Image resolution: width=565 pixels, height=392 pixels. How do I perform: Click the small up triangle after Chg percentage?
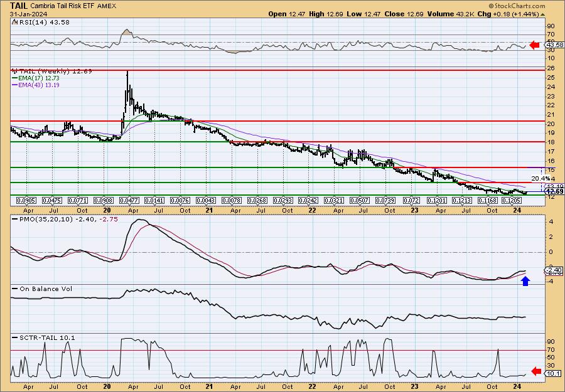click(542, 14)
